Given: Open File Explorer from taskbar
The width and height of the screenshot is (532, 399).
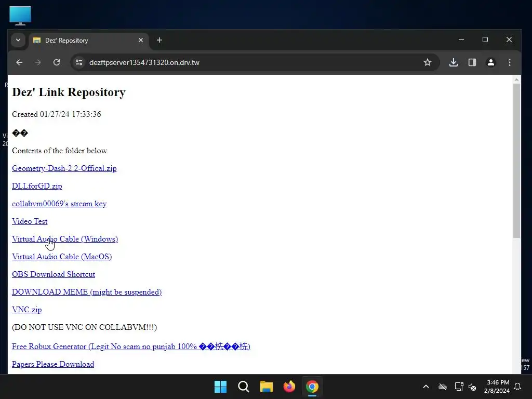Looking at the screenshot, I should tap(267, 387).
